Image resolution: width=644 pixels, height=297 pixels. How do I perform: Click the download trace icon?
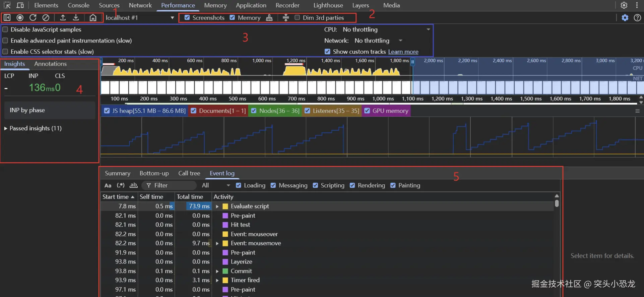coord(76,18)
